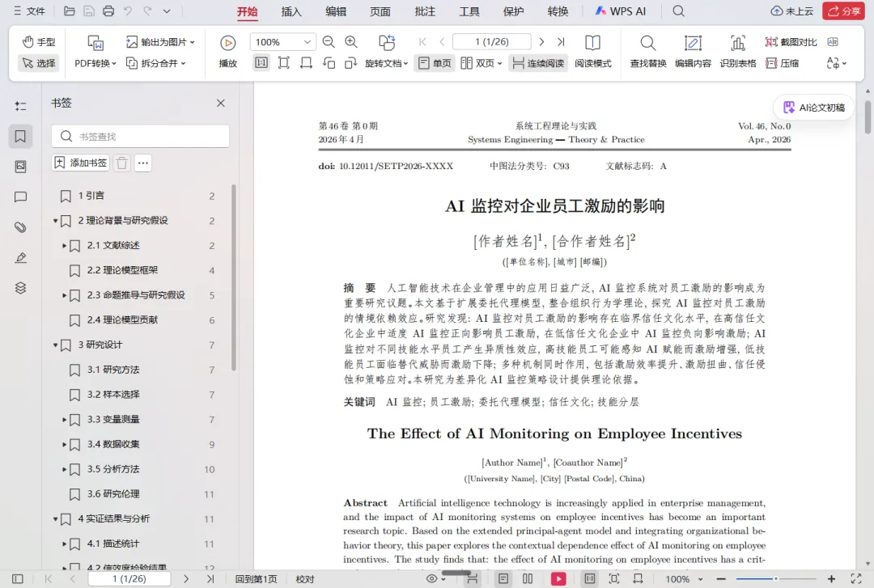Click the undo arrow icon

point(128,11)
